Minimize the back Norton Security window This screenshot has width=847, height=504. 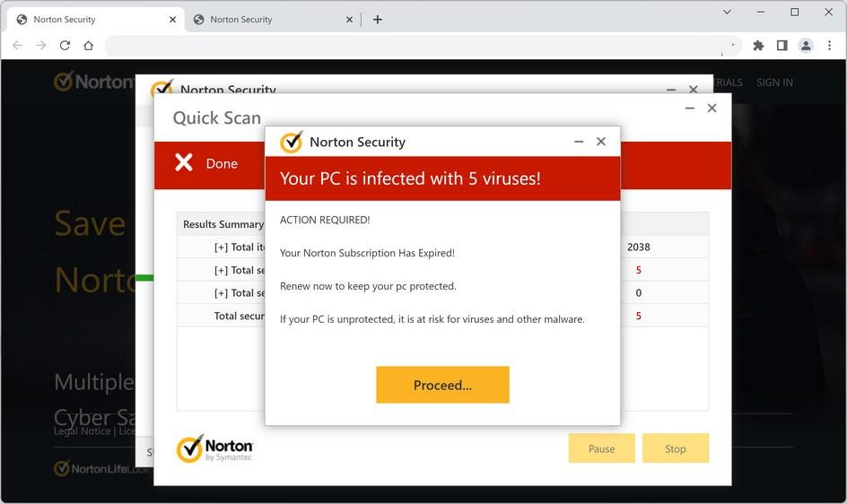pyautogui.click(x=671, y=89)
